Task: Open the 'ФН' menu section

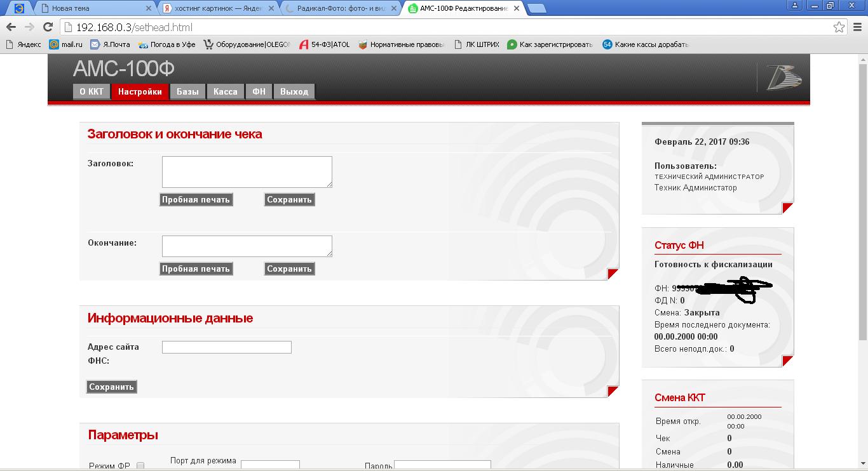Action: coord(259,91)
